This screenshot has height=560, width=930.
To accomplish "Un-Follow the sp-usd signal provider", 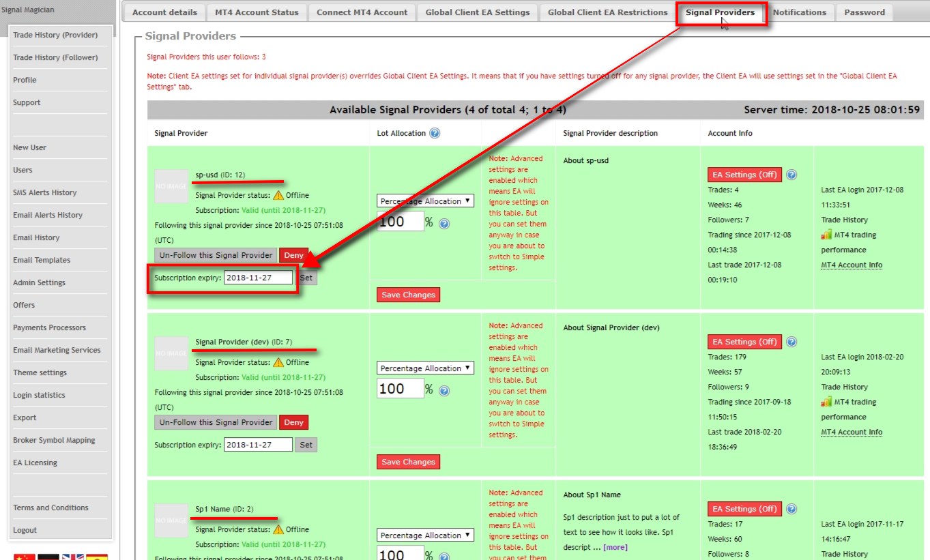I will pos(214,254).
